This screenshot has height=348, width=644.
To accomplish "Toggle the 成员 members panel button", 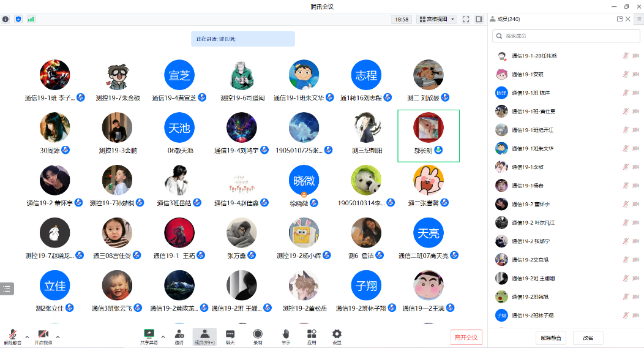I will click(x=204, y=336).
